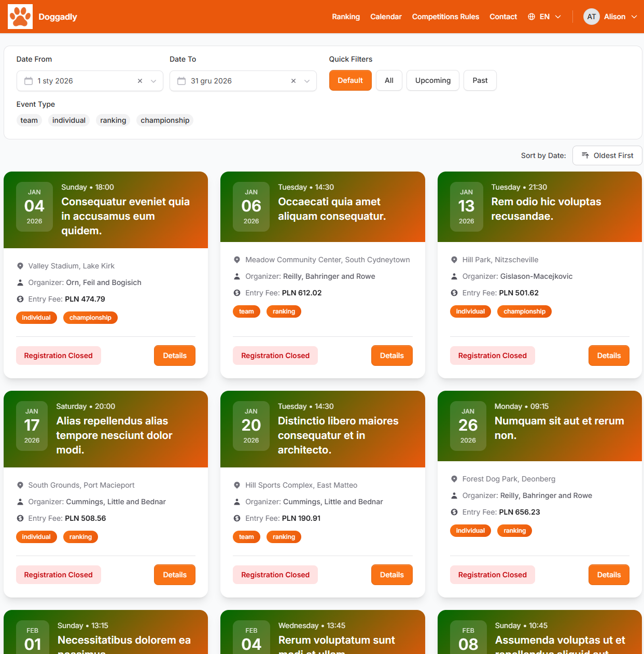Click the ranking tag on Jan 26 event

(514, 531)
